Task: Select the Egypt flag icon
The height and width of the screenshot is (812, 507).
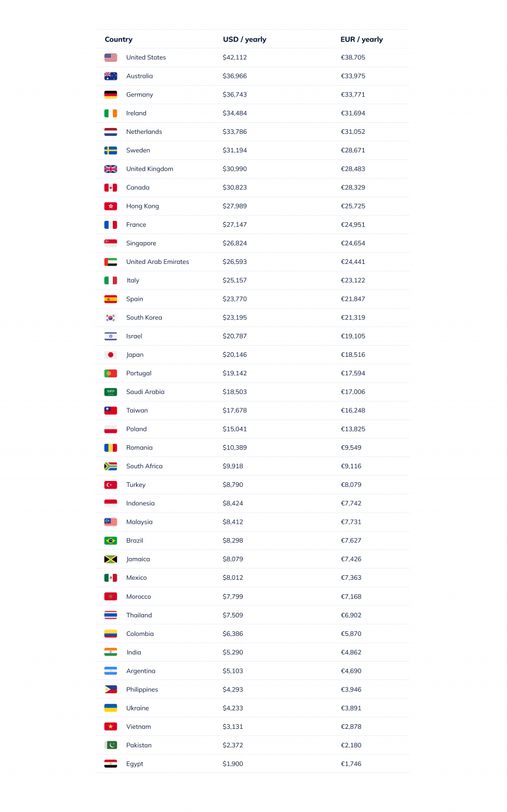Action: (110, 764)
